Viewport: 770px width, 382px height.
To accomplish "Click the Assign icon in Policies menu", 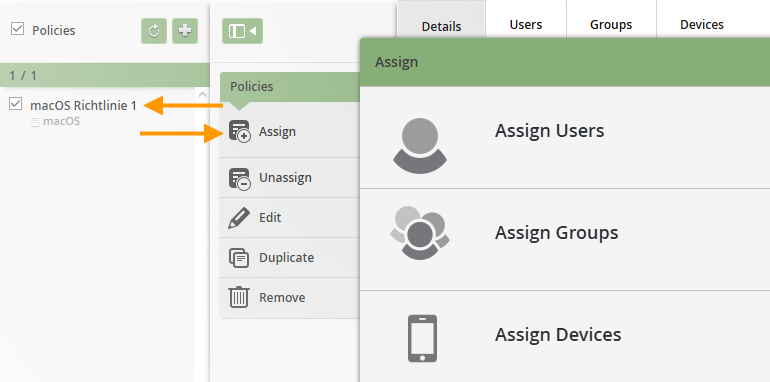I will click(x=240, y=132).
